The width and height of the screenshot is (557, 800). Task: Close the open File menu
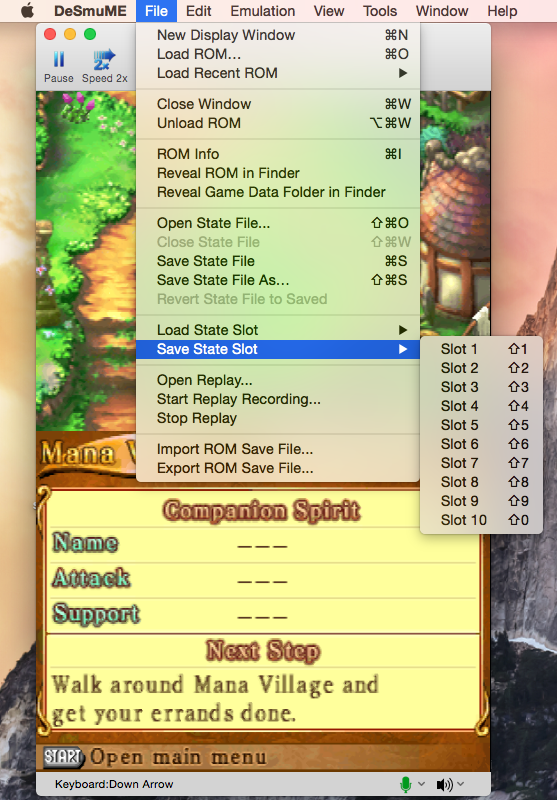(x=156, y=11)
